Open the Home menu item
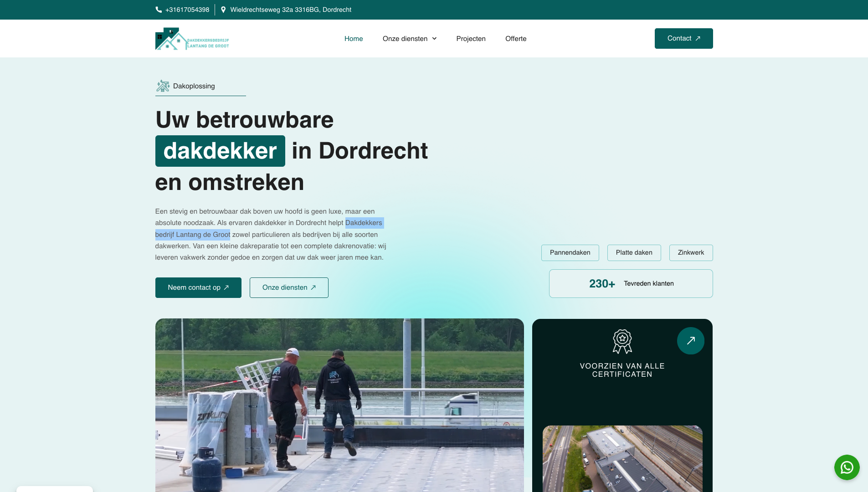868x492 pixels. tap(354, 39)
